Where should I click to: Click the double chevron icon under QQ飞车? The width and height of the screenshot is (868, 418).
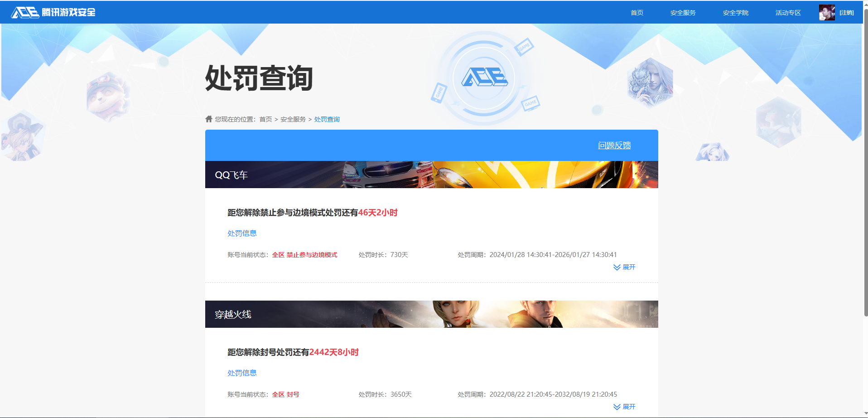[617, 267]
